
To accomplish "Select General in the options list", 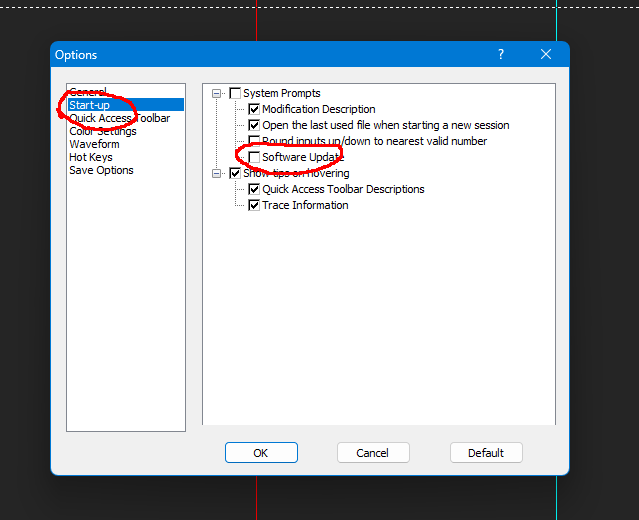I will (88, 92).
